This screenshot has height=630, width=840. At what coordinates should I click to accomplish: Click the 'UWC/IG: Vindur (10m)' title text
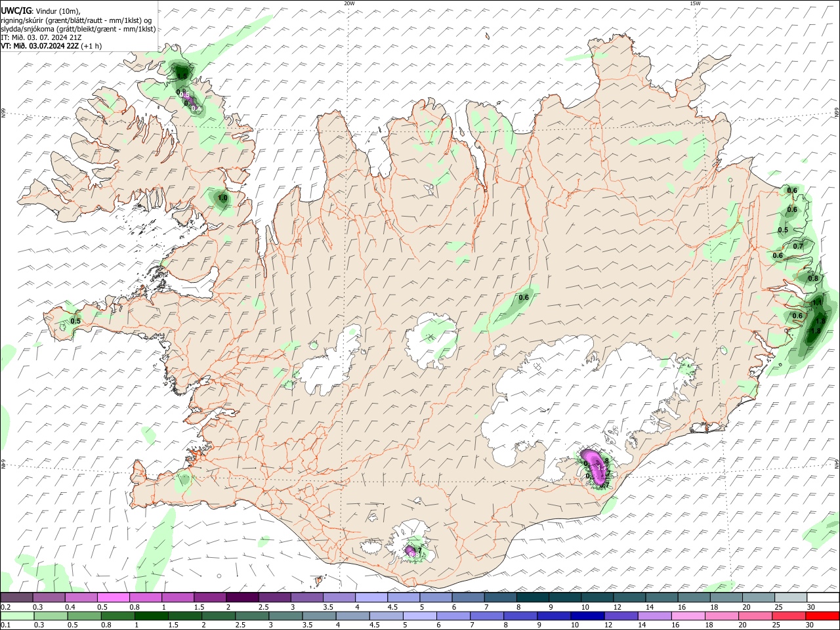coord(41,10)
